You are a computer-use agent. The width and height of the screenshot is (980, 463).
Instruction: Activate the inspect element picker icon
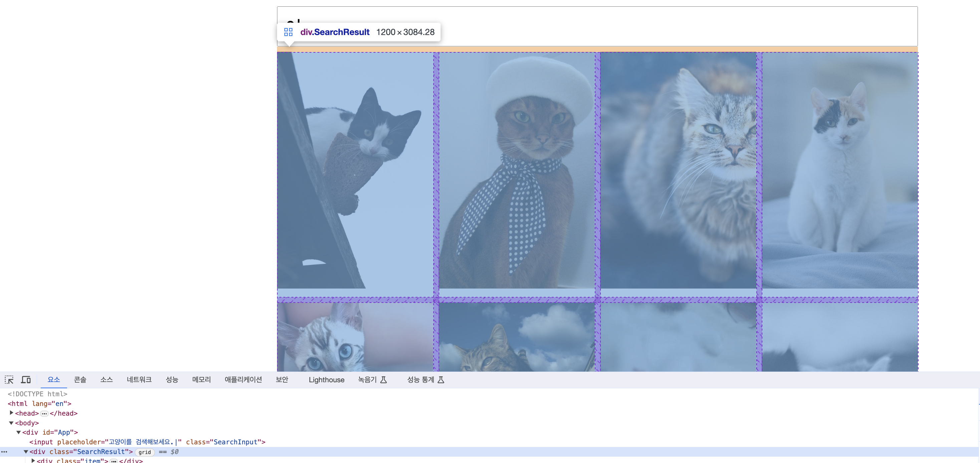(x=9, y=379)
